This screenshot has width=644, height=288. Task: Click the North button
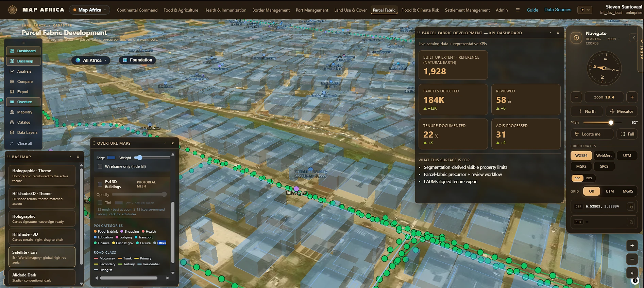pos(587,111)
